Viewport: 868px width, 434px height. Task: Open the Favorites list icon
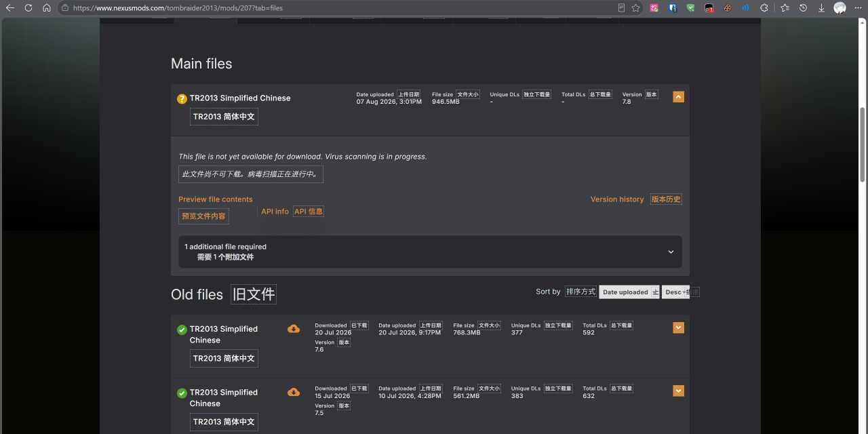click(785, 8)
